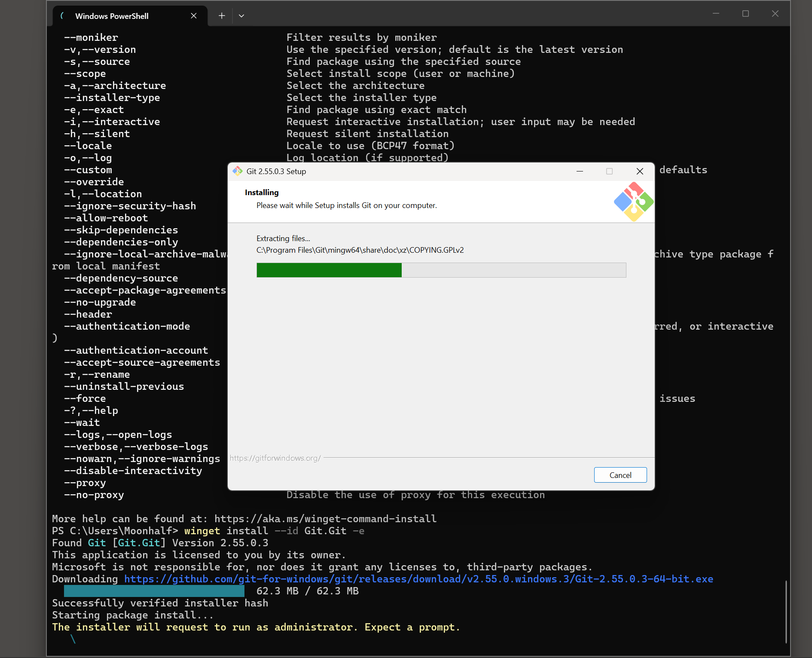Click the PowerShell tab icon
The width and height of the screenshot is (812, 658).
pos(63,16)
